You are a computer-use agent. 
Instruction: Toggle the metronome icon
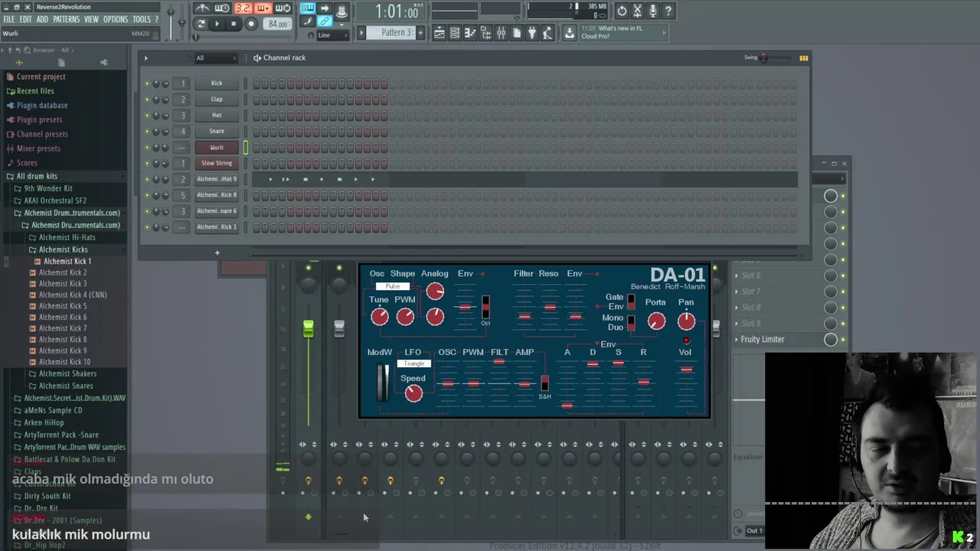click(x=202, y=8)
